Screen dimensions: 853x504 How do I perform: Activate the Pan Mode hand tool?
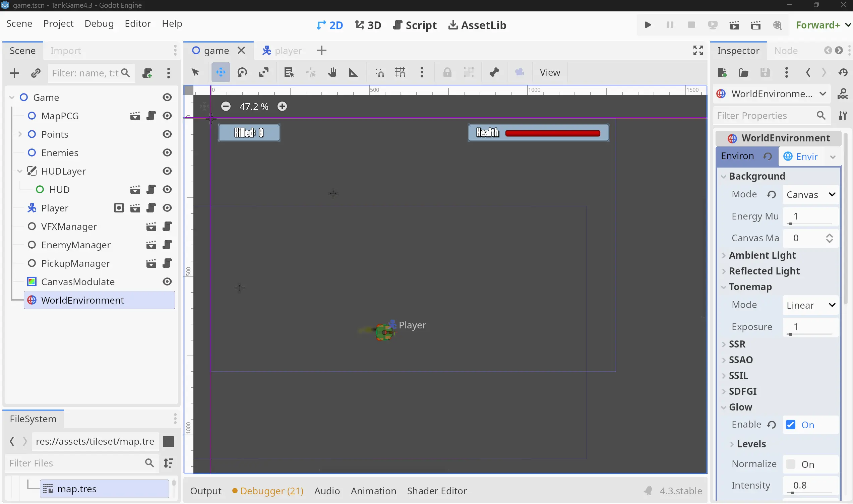(x=332, y=72)
